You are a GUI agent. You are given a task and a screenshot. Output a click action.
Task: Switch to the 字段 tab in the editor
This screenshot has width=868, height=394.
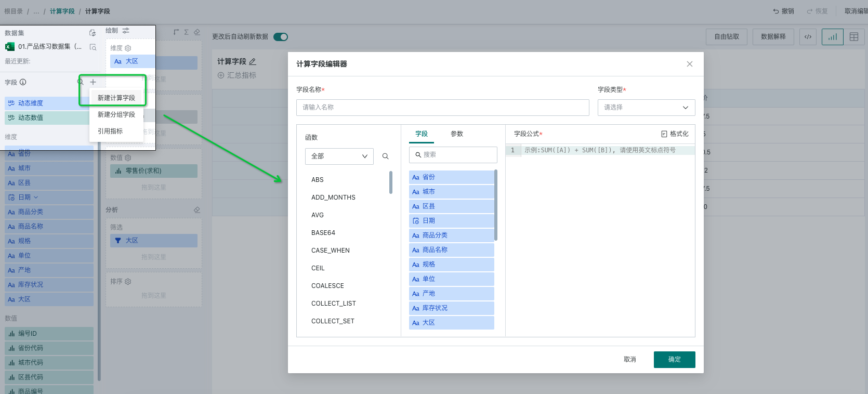click(x=422, y=134)
